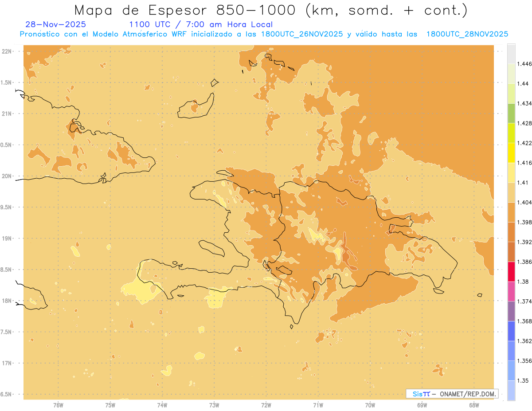The height and width of the screenshot is (411, 532).
Task: Click the colorbar value 1.398
Action: pyautogui.click(x=525, y=222)
